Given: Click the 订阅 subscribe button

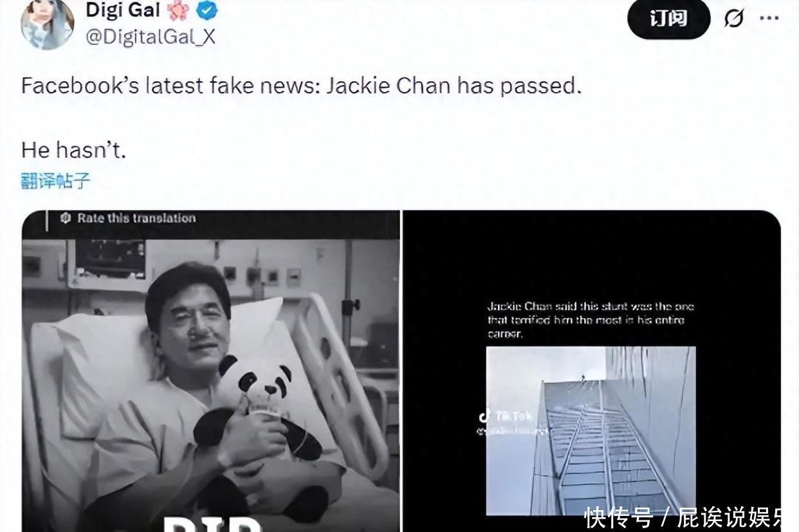Looking at the screenshot, I should click(x=668, y=19).
